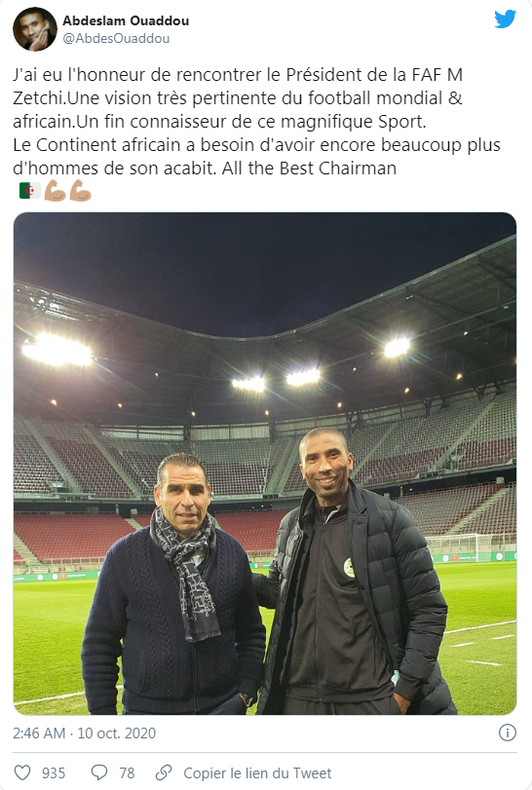Click the tweet text about FAF President

click(256, 121)
